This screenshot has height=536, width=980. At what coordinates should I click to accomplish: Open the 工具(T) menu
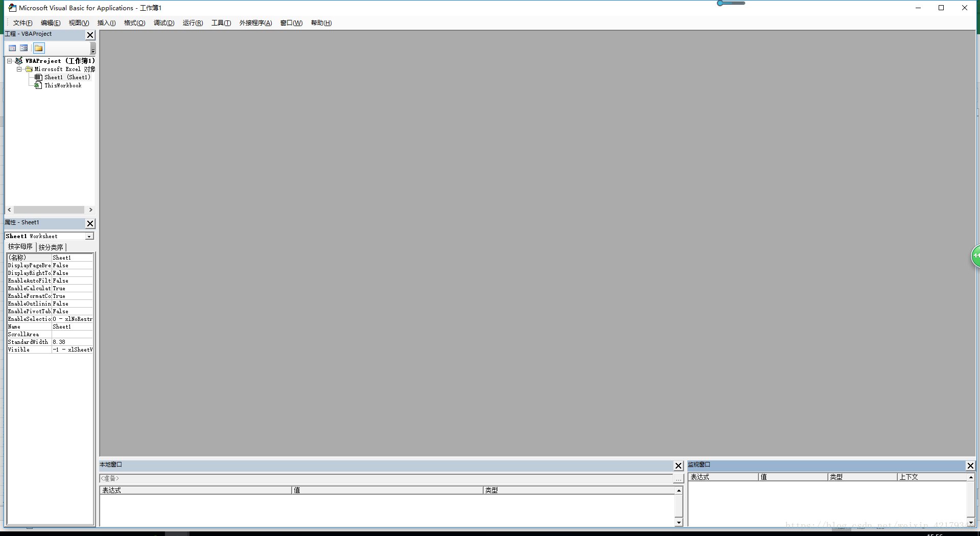[221, 23]
